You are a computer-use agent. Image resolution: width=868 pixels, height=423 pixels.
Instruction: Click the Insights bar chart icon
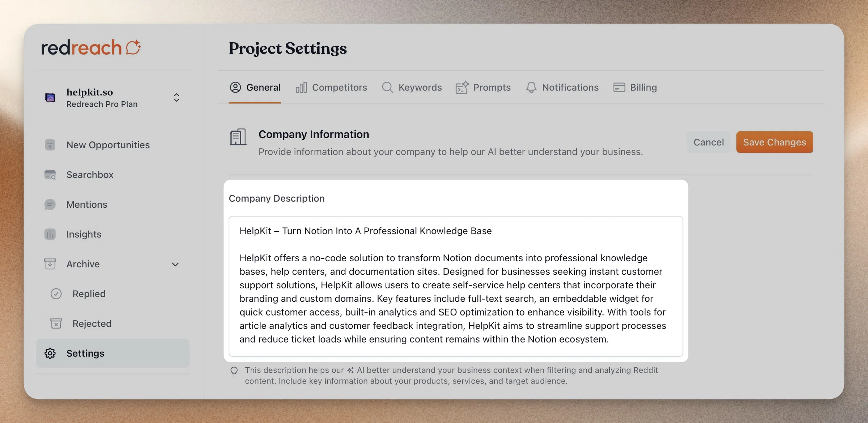(50, 234)
